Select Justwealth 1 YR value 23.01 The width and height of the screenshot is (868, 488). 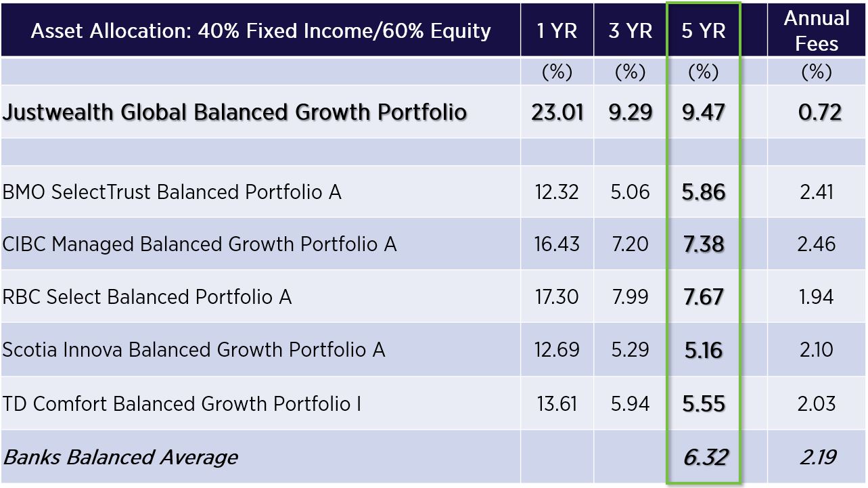pos(557,112)
